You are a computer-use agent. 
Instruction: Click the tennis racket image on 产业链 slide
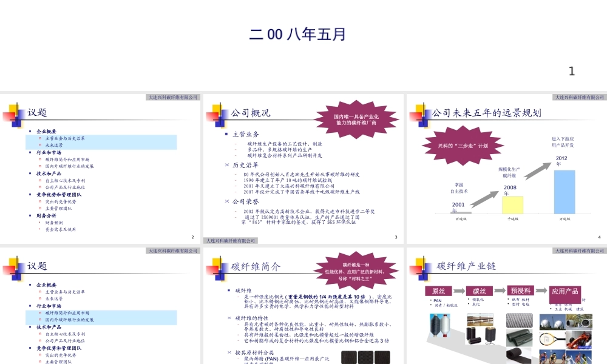(x=552, y=339)
